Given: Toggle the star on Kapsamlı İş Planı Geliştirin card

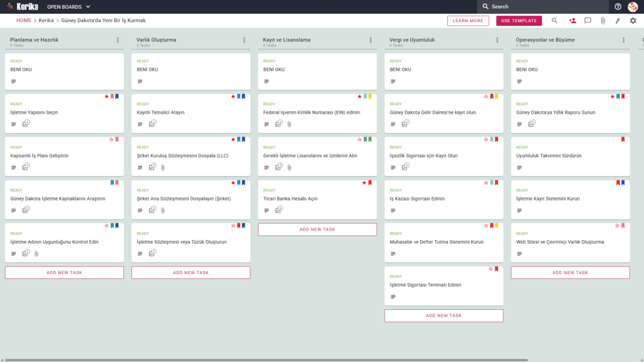Looking at the screenshot, I should pyautogui.click(x=111, y=140).
